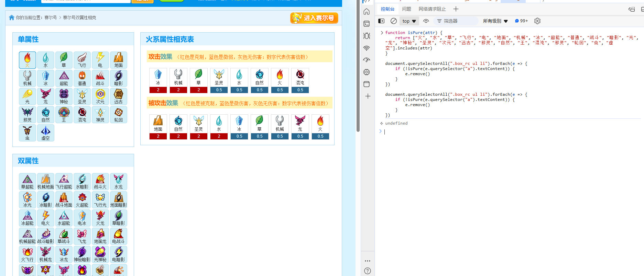Click the 火龙 dual attribute icon
Image resolution: width=644 pixels, height=276 pixels.
click(x=100, y=218)
